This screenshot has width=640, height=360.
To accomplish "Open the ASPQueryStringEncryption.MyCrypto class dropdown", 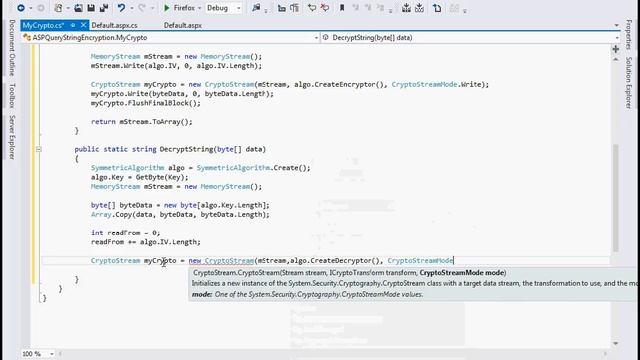I will (316, 38).
